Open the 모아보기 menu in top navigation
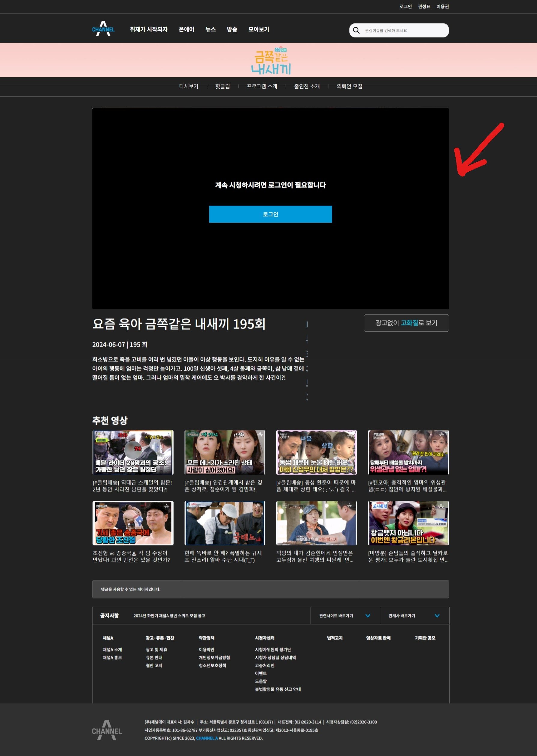This screenshot has width=537, height=756. 259,29
